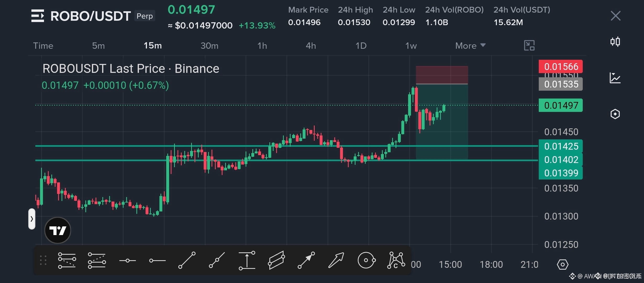Switch to the 4h timeframe
Image resolution: width=644 pixels, height=283 pixels.
tap(311, 46)
